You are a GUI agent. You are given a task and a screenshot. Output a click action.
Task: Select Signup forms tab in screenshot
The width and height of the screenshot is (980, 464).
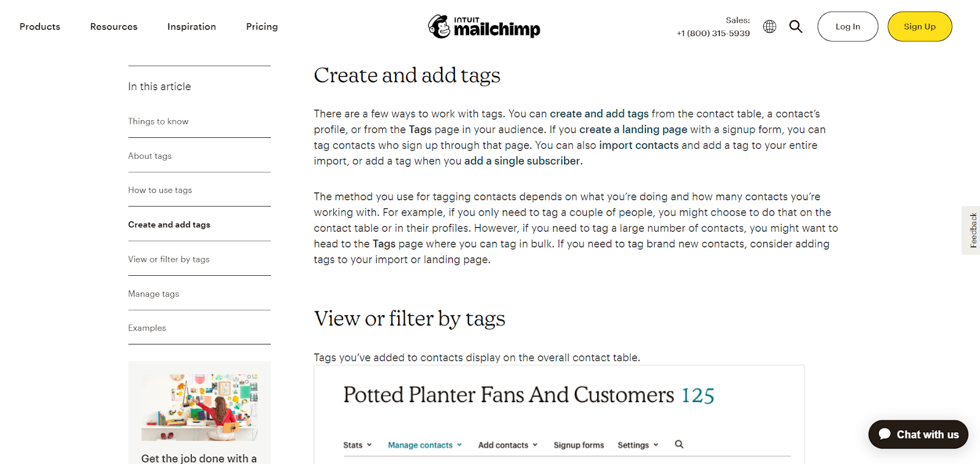[x=579, y=445]
